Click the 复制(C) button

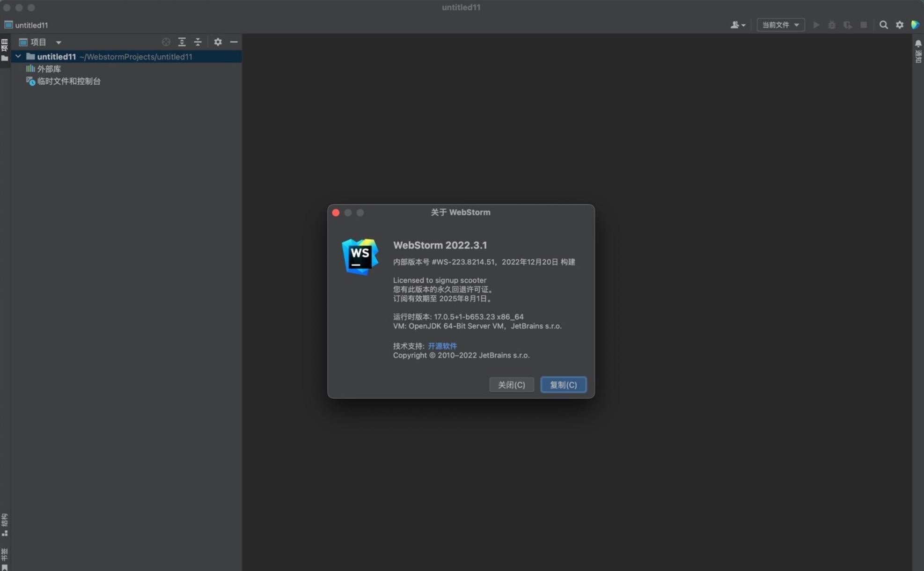click(x=563, y=385)
